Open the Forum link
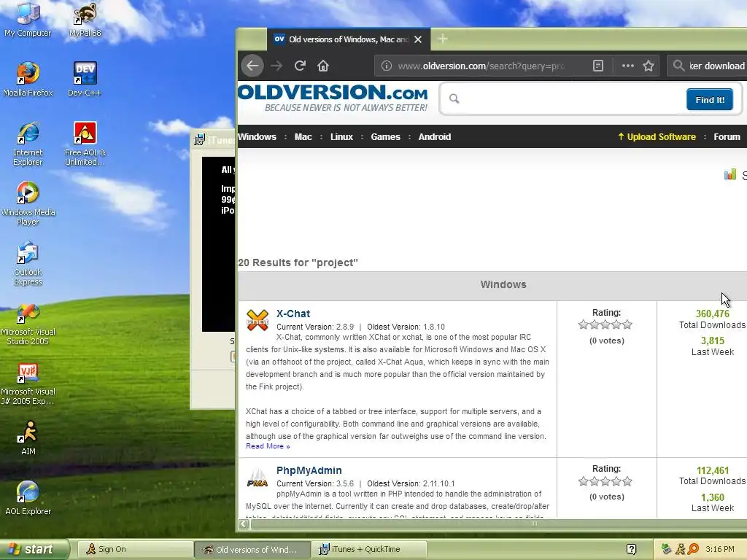Screen dimensions: 747x560 click(x=727, y=136)
